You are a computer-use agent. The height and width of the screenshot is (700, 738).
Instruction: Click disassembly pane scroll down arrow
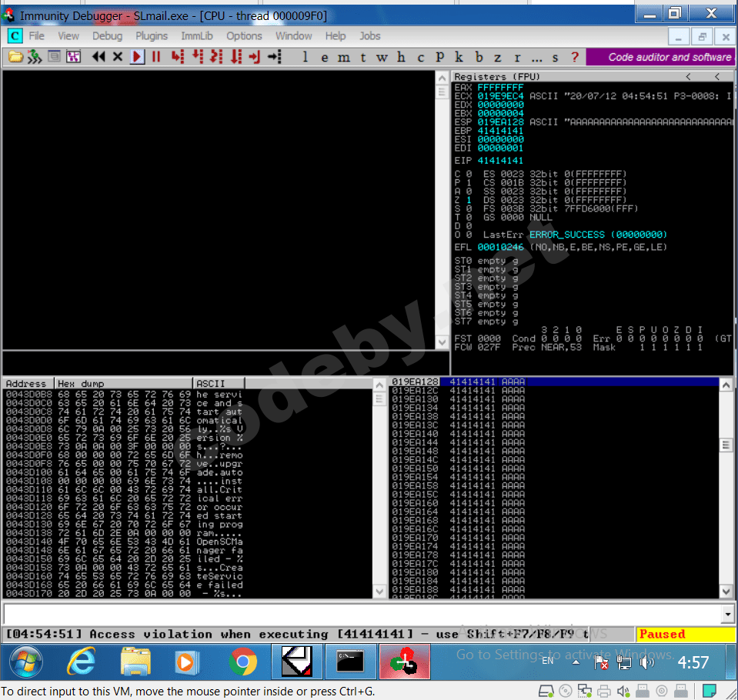pos(442,342)
